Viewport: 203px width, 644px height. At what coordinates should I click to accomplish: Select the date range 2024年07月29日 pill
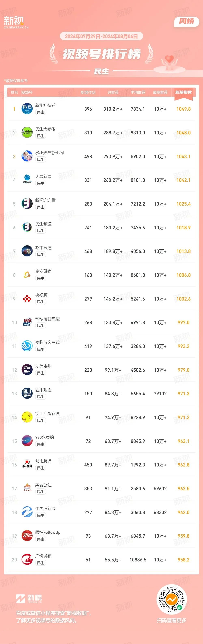click(x=101, y=36)
